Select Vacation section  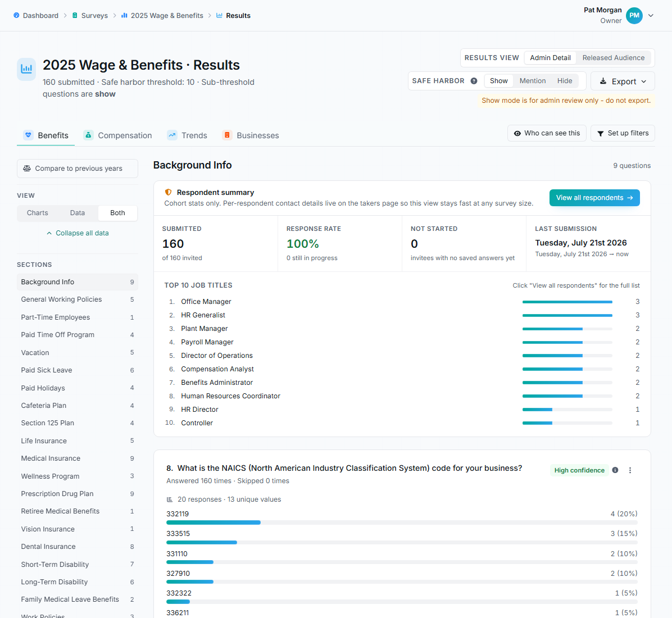coord(78,353)
